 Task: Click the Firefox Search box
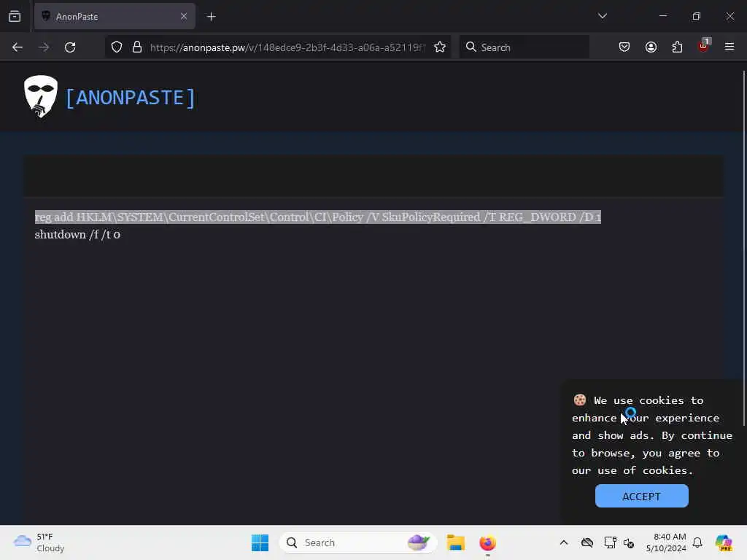click(x=524, y=47)
